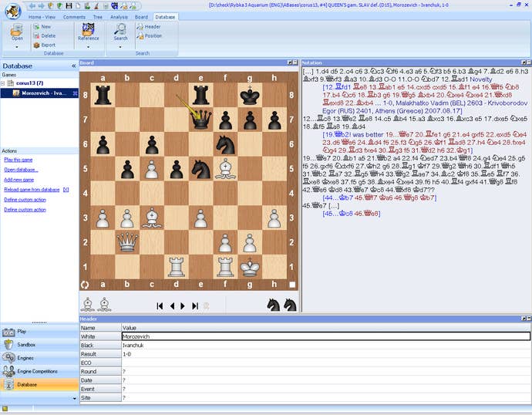This screenshot has width=532, height=415.
Task: Click the blank new document icon
Action: click(x=78, y=5)
